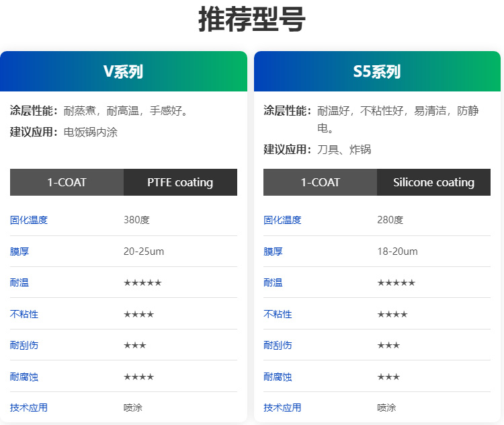
Task: Click 耐温 label in V系列 card
Action: [19, 282]
